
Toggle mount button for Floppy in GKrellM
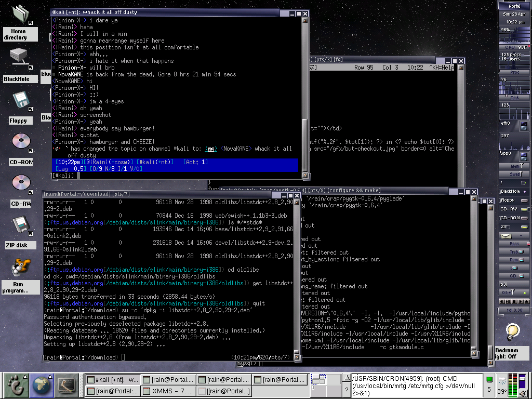click(524, 201)
